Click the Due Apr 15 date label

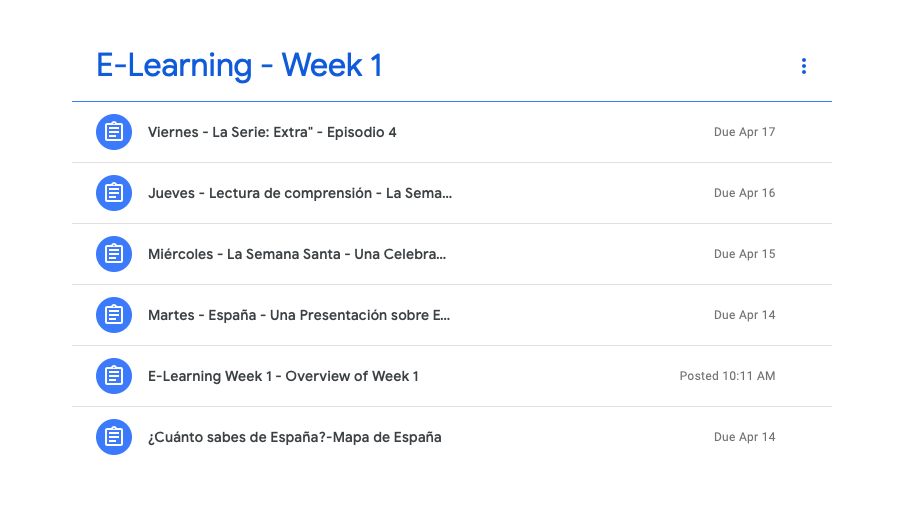744,254
